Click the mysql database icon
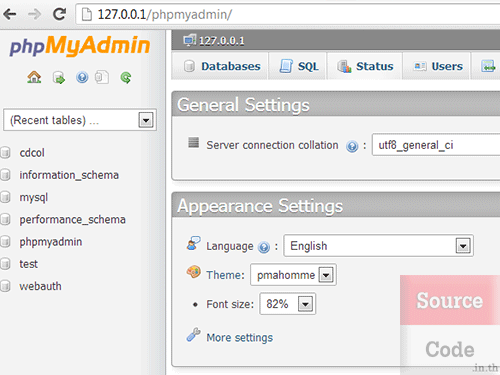 click(5, 197)
